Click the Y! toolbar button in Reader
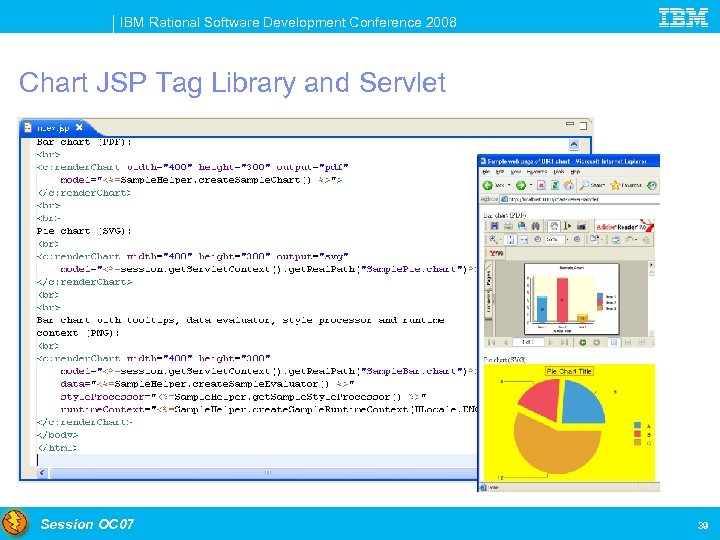 [496, 253]
